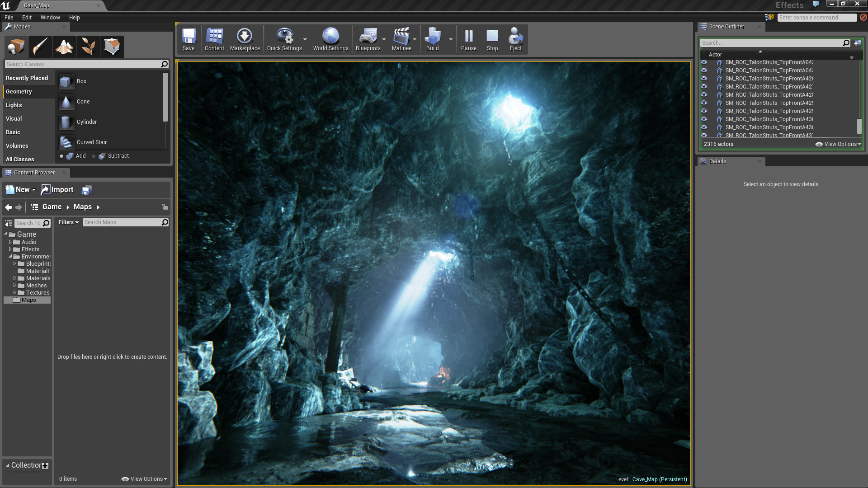Expand the Materials folder in tree
The image size is (868, 488).
[14, 278]
